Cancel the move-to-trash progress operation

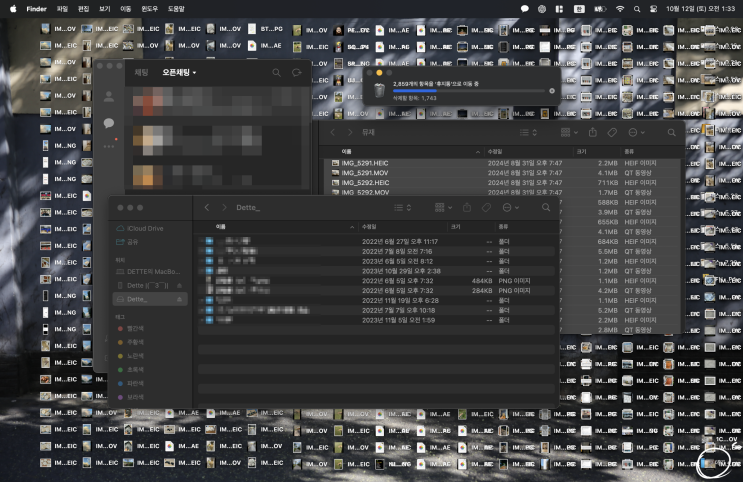(x=552, y=91)
